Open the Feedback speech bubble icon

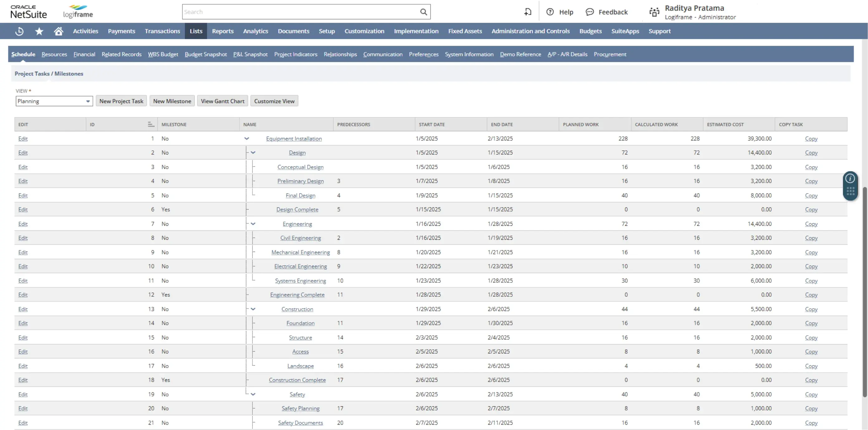pyautogui.click(x=589, y=12)
